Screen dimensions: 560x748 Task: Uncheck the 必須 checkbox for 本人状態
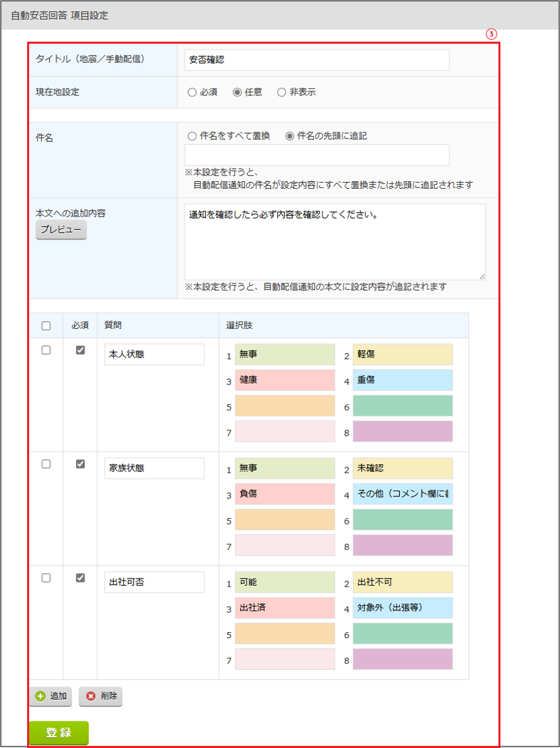(x=80, y=350)
